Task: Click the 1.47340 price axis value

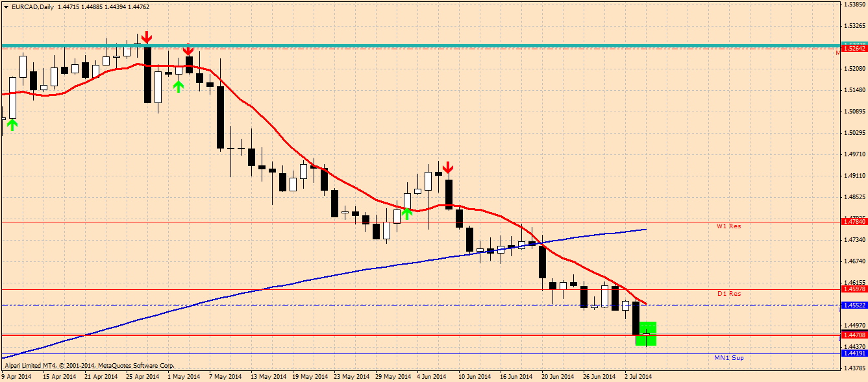Action: coord(854,240)
